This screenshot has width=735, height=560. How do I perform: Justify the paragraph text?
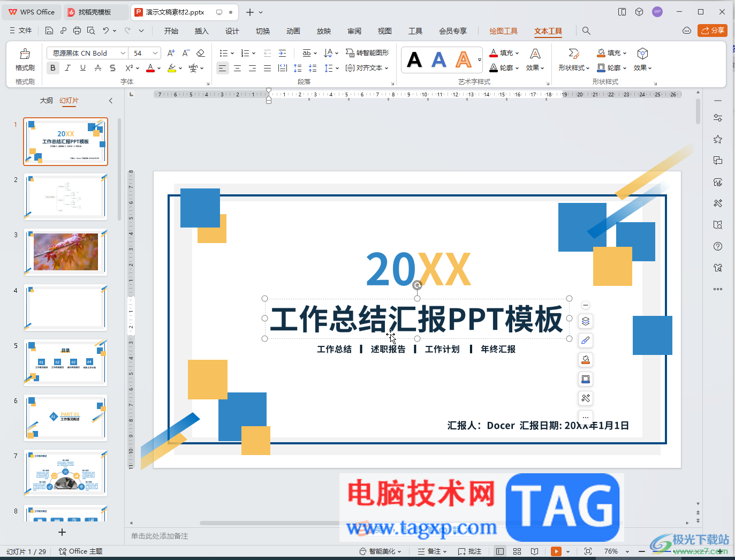pos(267,68)
